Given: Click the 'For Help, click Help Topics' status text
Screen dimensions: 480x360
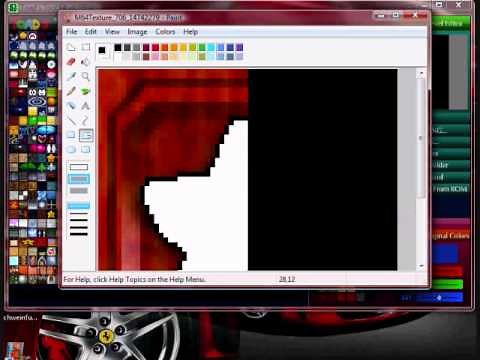Looking at the screenshot, I should point(134,279).
